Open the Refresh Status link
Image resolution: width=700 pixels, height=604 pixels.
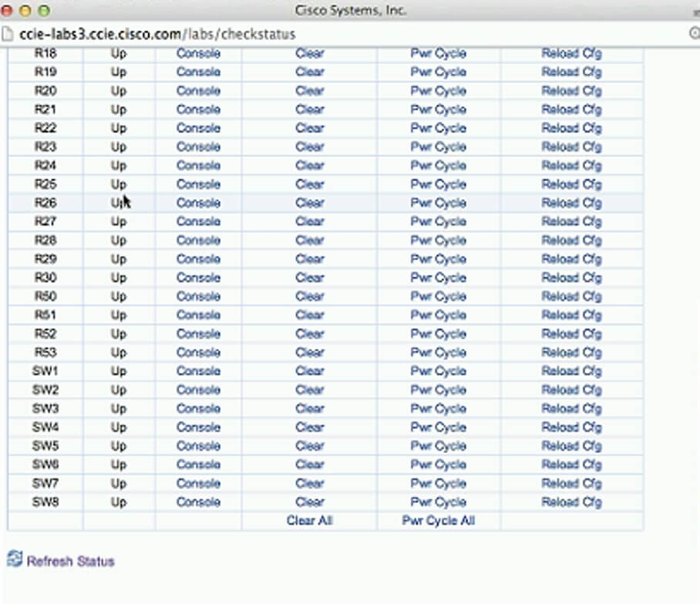coord(70,562)
